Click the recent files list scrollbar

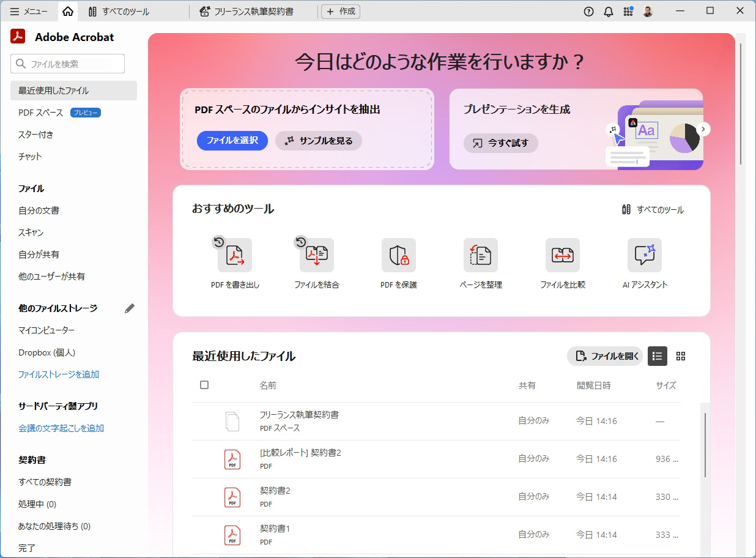pyautogui.click(x=705, y=445)
